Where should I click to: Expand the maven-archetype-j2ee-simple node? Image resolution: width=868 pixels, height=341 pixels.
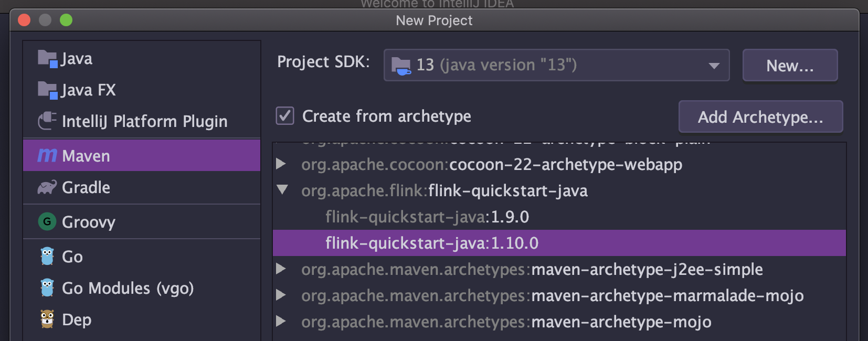pyautogui.click(x=281, y=269)
